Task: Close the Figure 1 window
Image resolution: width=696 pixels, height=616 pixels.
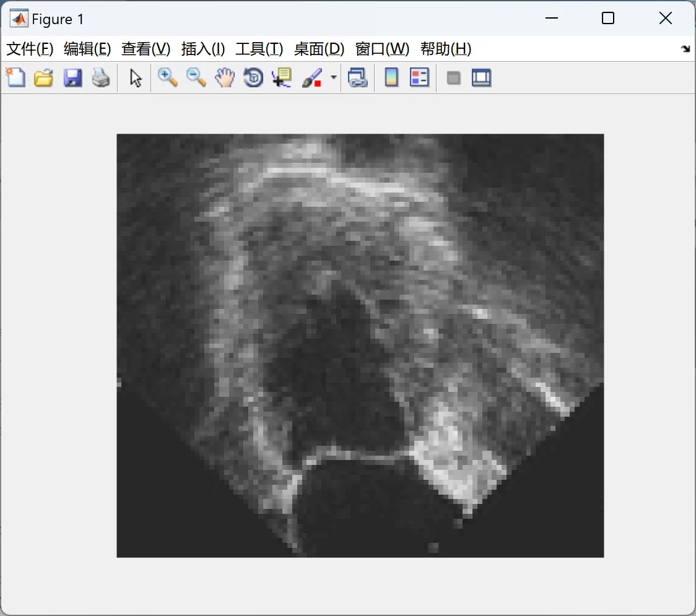Action: pos(666,18)
